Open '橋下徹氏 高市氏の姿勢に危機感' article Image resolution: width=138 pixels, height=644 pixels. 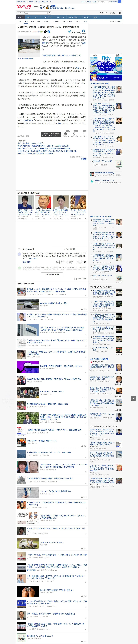tap(57, 315)
